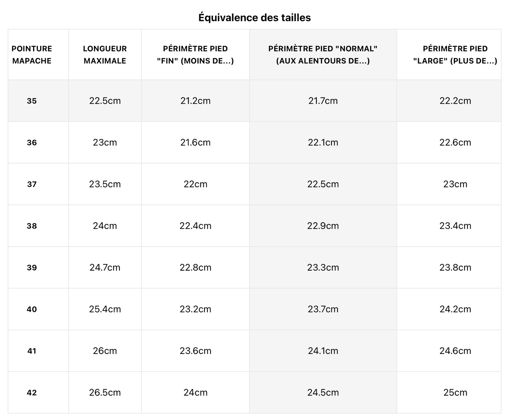Viewport: 508px width, 420px height.
Task: Select the 23.7cm cell in size 40 row
Action: (x=323, y=309)
